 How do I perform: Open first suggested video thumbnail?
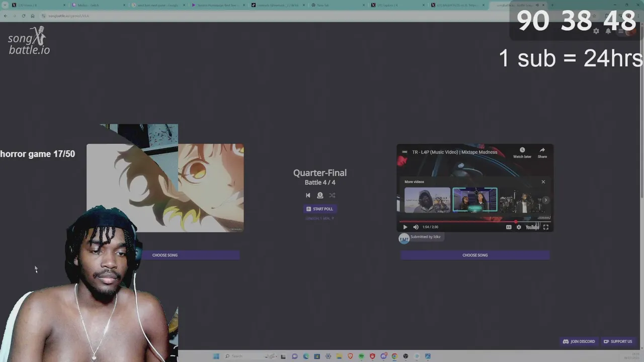[427, 200]
